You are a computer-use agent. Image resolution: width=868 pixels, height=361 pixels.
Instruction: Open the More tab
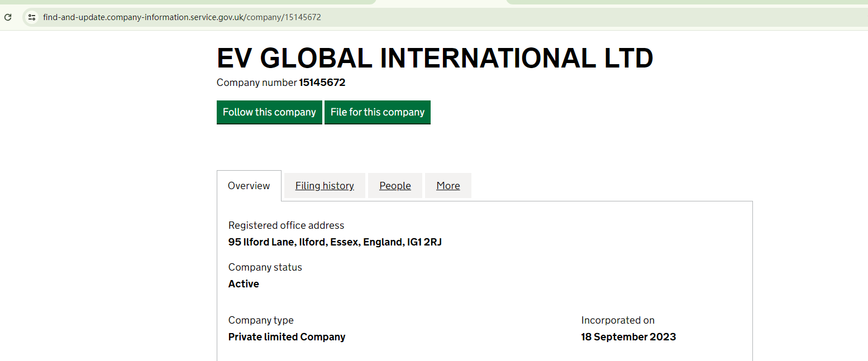coord(448,186)
